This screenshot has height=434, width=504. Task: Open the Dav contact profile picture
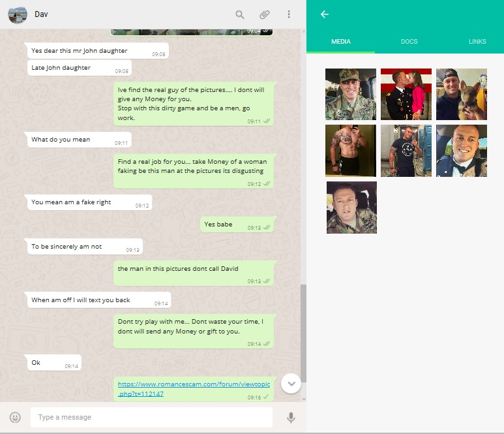click(18, 15)
